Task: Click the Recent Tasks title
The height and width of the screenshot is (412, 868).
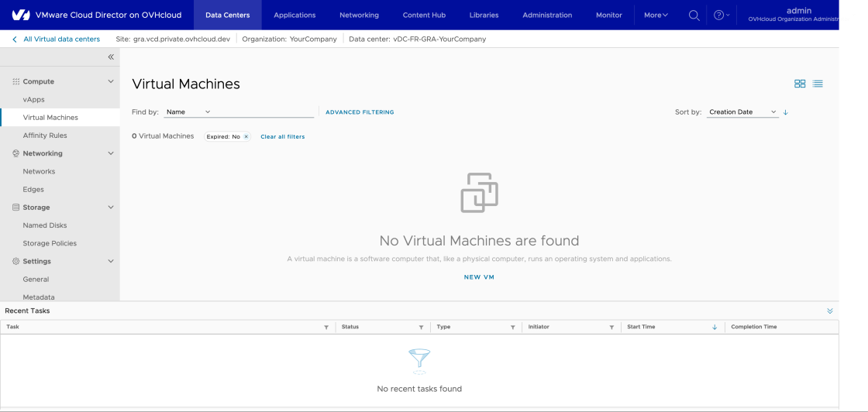Action: pyautogui.click(x=27, y=311)
